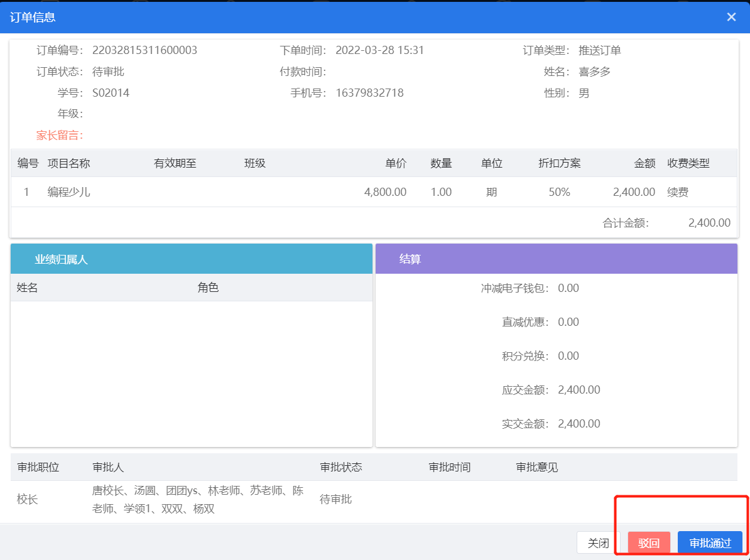The width and height of the screenshot is (750, 560).
Task: Click the 角色 column header
Action: [x=208, y=288]
